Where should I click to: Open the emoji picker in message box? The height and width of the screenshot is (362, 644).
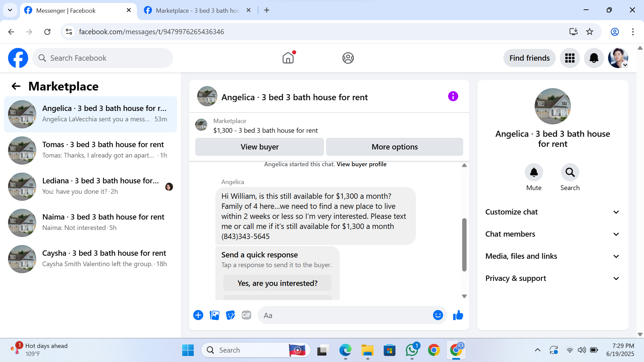click(x=438, y=315)
